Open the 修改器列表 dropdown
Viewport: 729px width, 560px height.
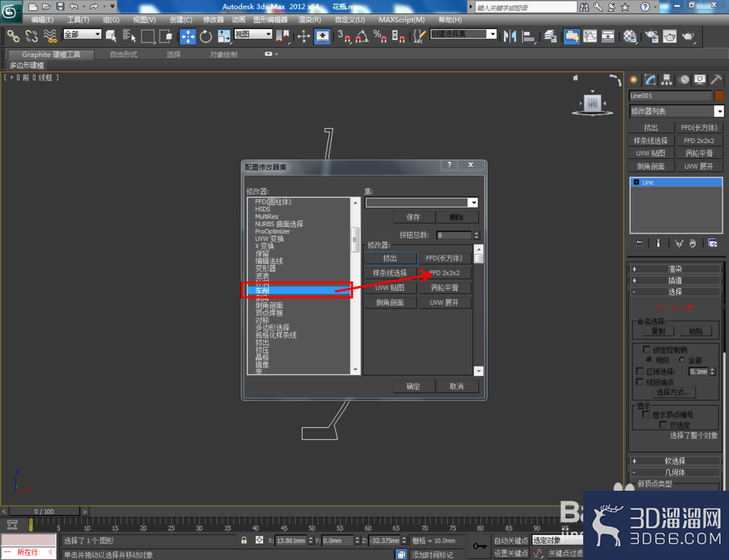point(677,111)
